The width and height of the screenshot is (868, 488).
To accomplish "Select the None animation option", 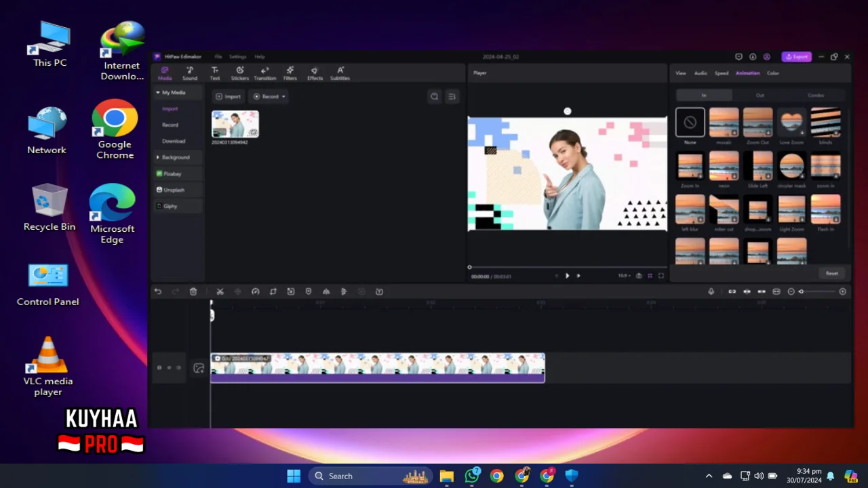I will click(690, 123).
